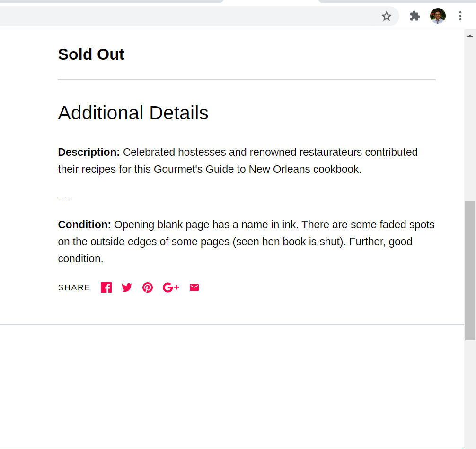Focus the browser address bar
This screenshot has height=449, width=476.
point(188,16)
